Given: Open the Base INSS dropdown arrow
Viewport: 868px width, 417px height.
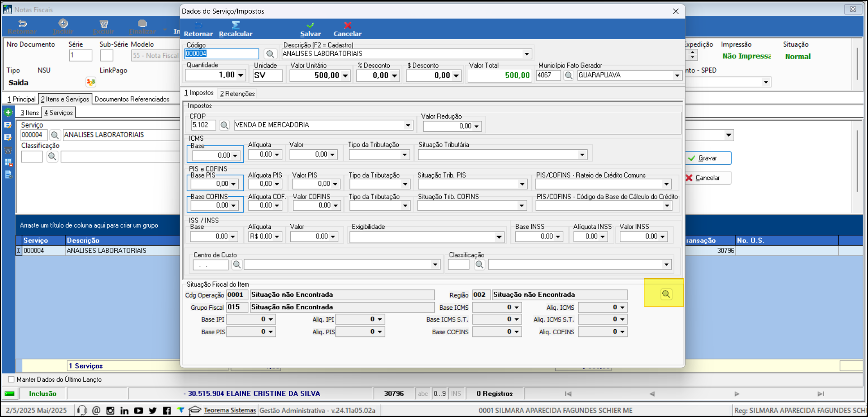Looking at the screenshot, I should [558, 237].
